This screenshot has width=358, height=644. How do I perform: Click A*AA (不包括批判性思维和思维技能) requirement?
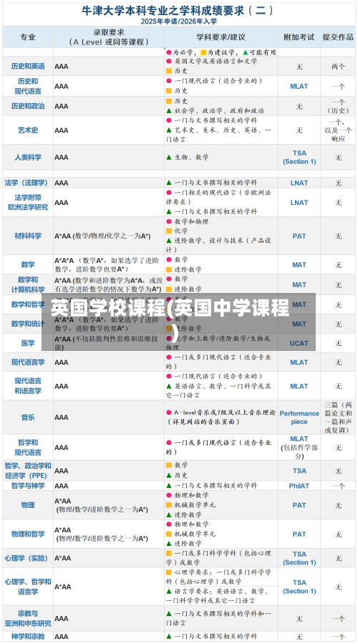pos(107,343)
